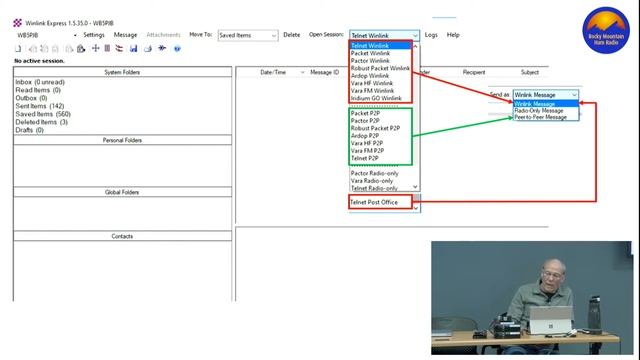Expand the Open Session Telnet Winlink combo
This screenshot has width=640, height=360.
click(x=415, y=36)
